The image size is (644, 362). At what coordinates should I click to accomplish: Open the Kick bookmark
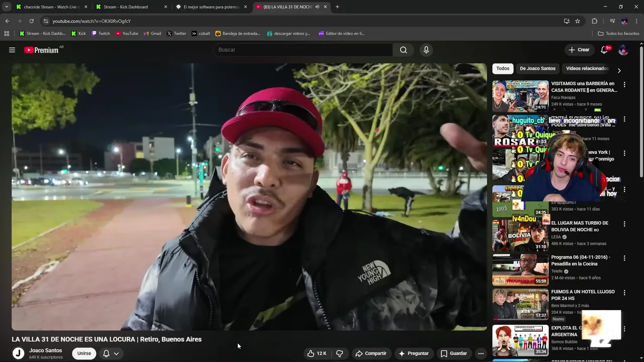click(78, 34)
